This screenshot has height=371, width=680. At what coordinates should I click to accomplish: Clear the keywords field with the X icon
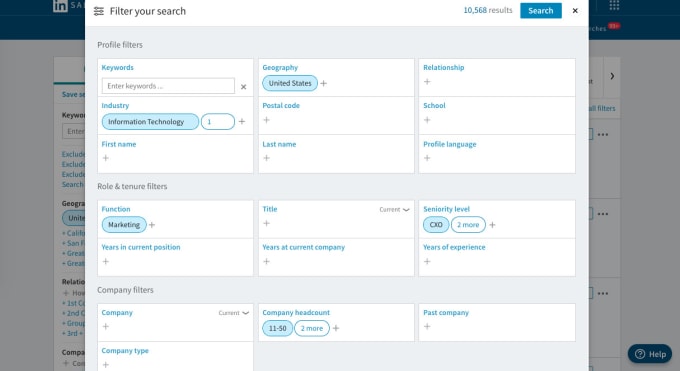[x=243, y=87]
